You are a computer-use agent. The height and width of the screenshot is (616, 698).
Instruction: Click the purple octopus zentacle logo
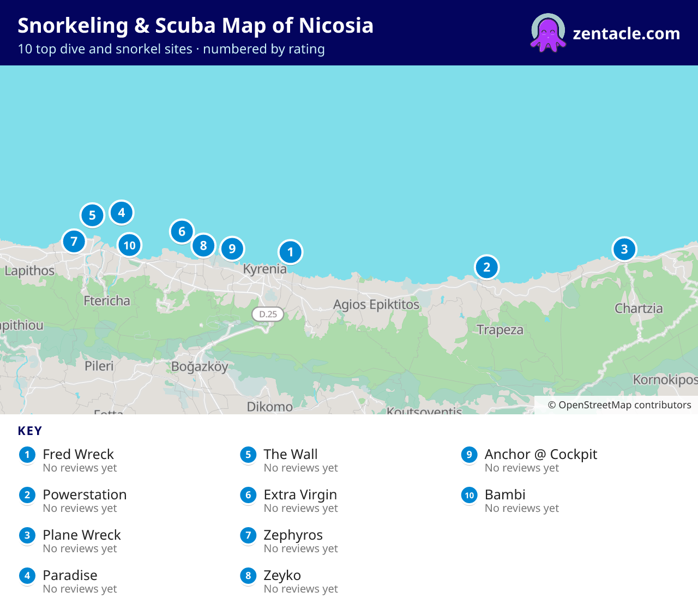coord(548,33)
